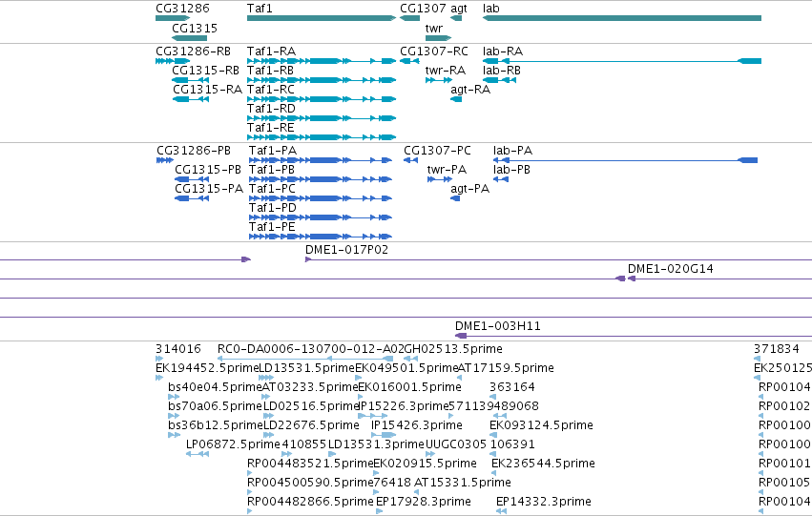Click the twr-PA protein label
The width and height of the screenshot is (812, 516).
tap(447, 170)
